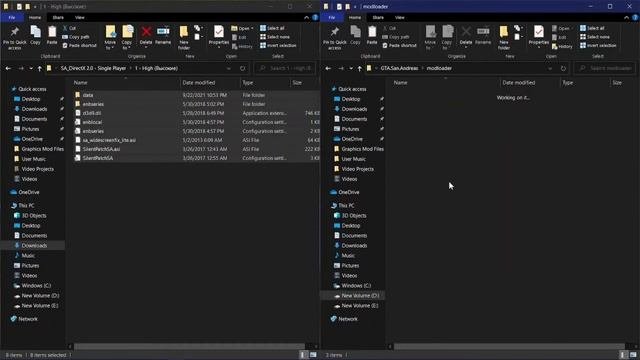Click SA_DirectX 2.0 - Single Player breadcrumb

pos(93,68)
